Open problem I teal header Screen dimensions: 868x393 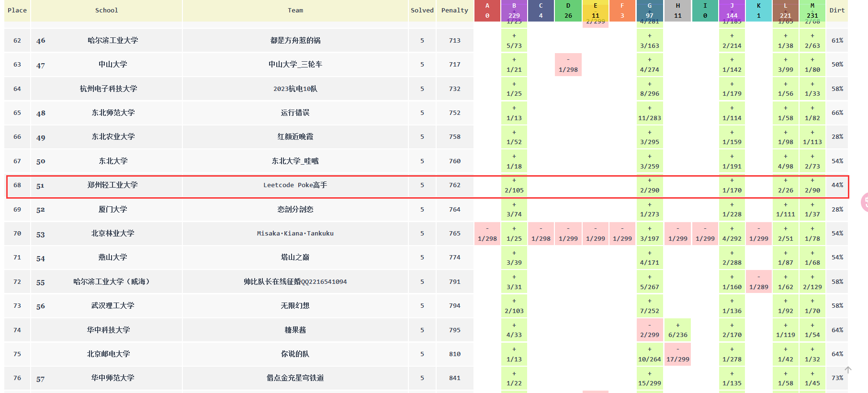[705, 11]
